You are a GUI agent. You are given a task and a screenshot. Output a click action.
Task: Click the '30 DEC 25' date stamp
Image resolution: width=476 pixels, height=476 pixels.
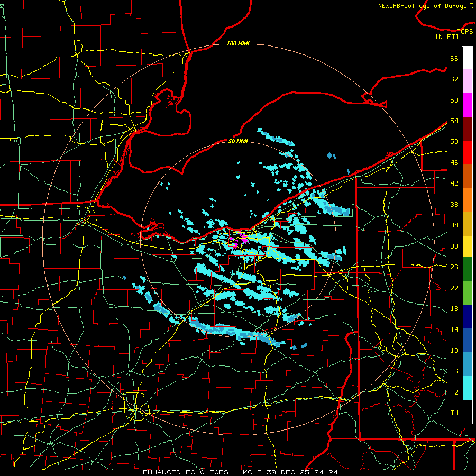tap(289, 472)
